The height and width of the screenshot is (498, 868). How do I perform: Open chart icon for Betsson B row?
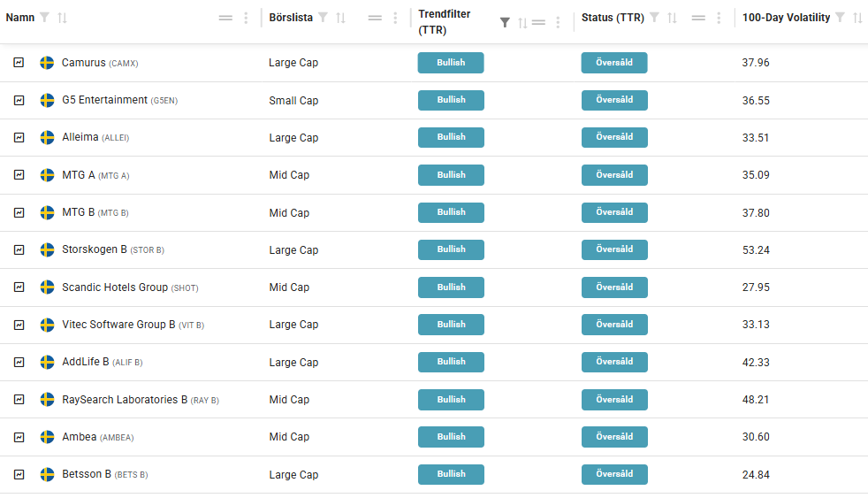pos(19,475)
